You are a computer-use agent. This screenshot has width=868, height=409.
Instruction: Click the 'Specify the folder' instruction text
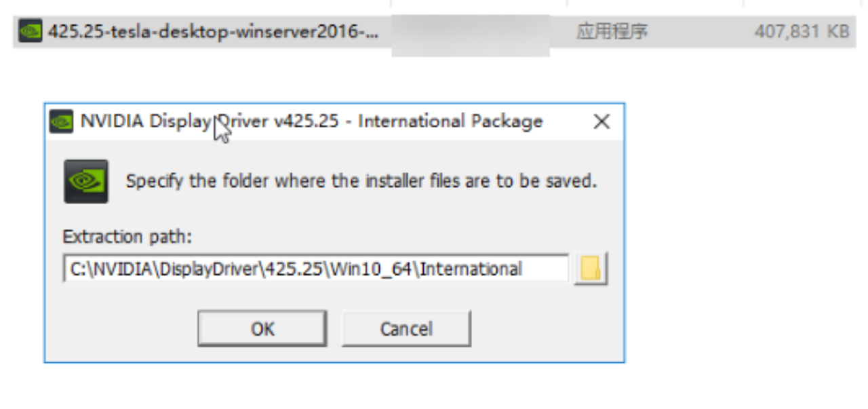(361, 182)
